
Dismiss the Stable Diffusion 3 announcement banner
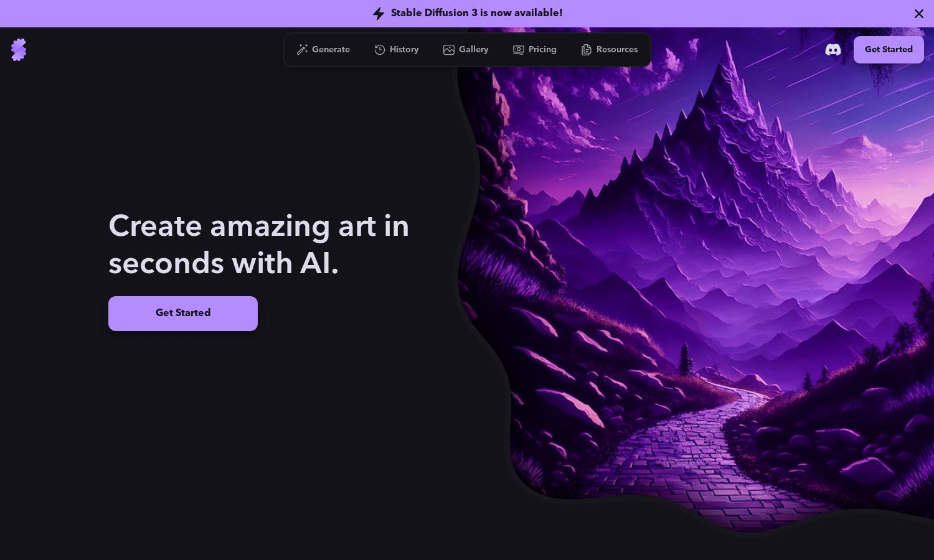pos(919,14)
